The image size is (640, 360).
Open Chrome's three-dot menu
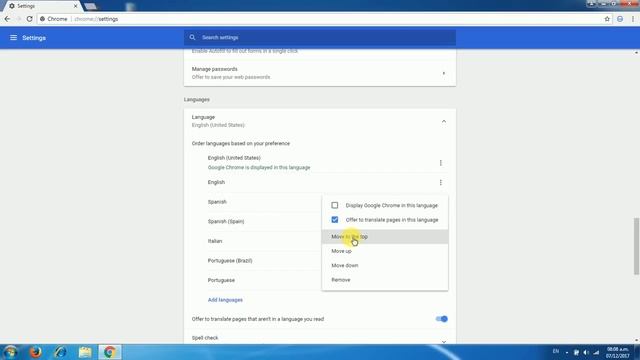coord(633,19)
